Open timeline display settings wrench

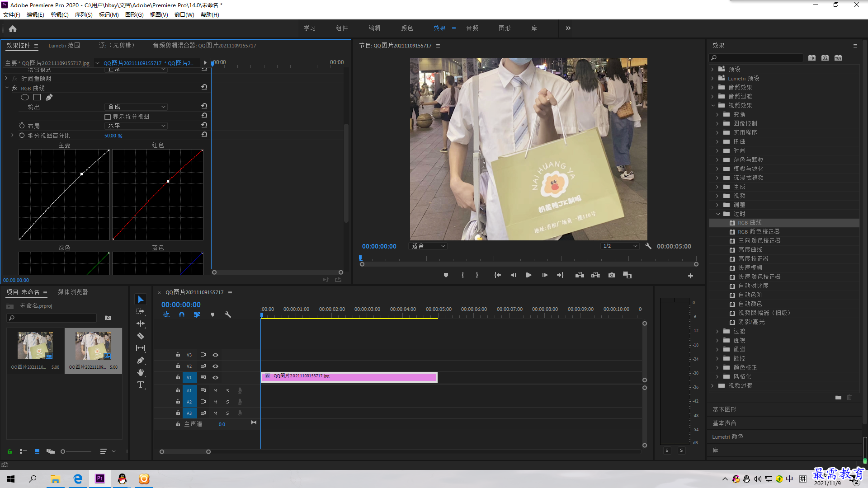click(x=228, y=314)
